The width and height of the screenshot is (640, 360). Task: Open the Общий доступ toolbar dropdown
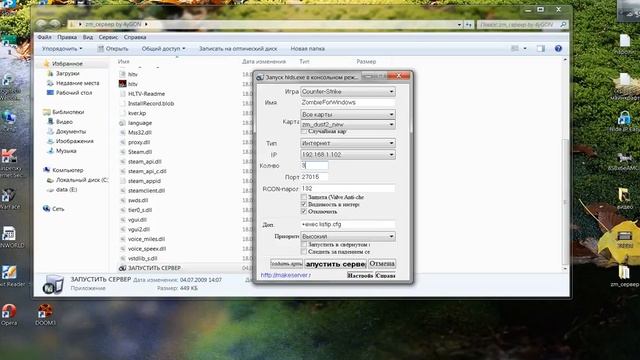pyautogui.click(x=163, y=49)
